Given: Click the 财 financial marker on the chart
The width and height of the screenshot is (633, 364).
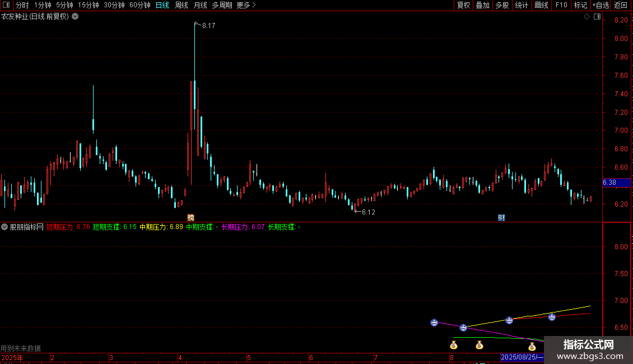Looking at the screenshot, I should tap(501, 217).
